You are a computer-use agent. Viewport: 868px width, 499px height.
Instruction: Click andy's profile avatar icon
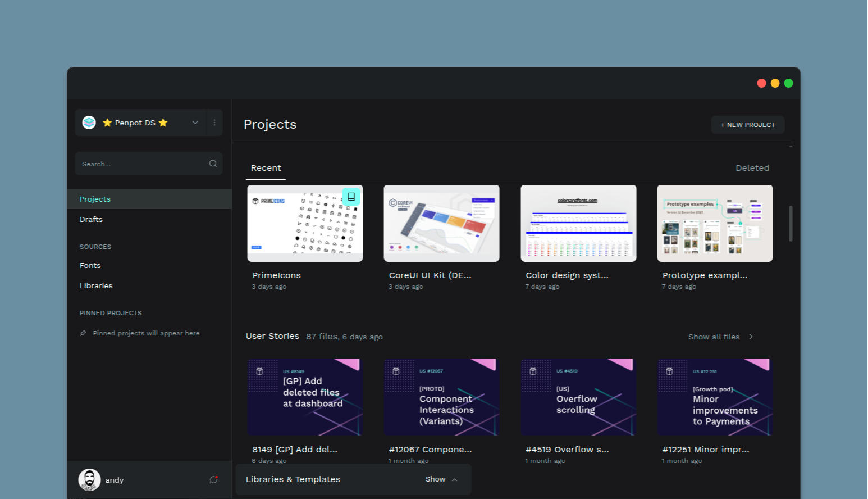coord(89,479)
